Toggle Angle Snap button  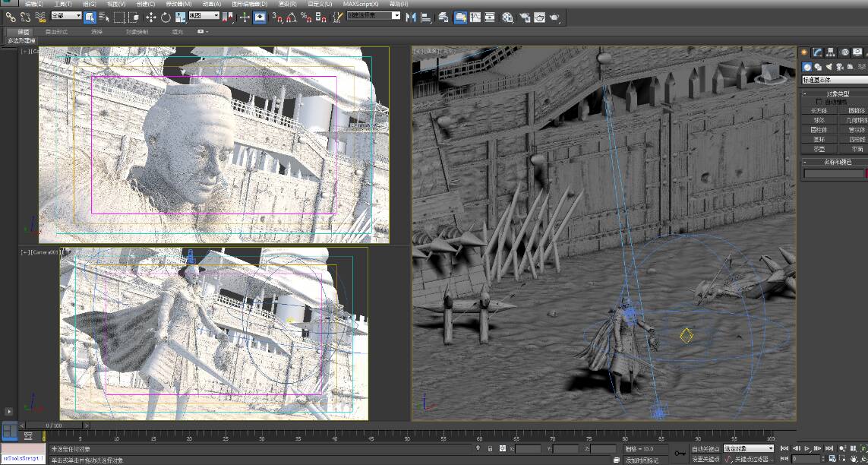tap(292, 17)
